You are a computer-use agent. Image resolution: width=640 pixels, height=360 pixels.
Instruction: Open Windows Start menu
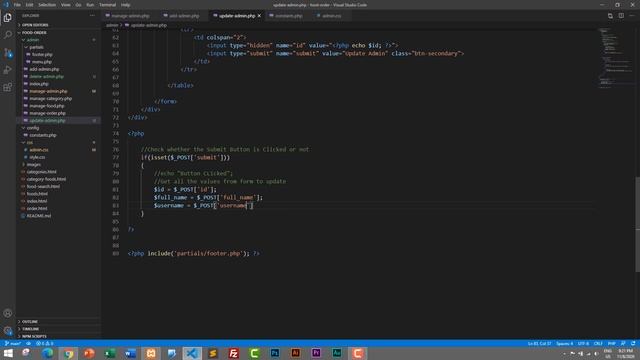8,353
